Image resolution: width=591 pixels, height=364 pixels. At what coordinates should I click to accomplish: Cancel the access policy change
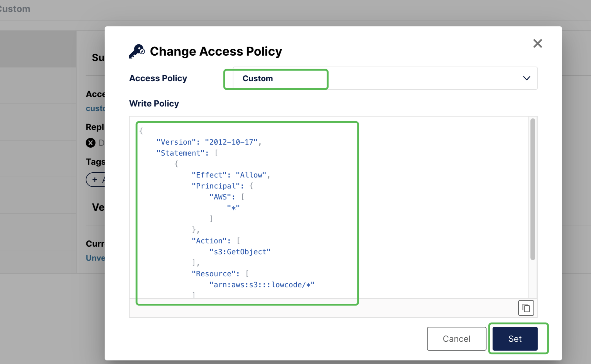click(456, 338)
